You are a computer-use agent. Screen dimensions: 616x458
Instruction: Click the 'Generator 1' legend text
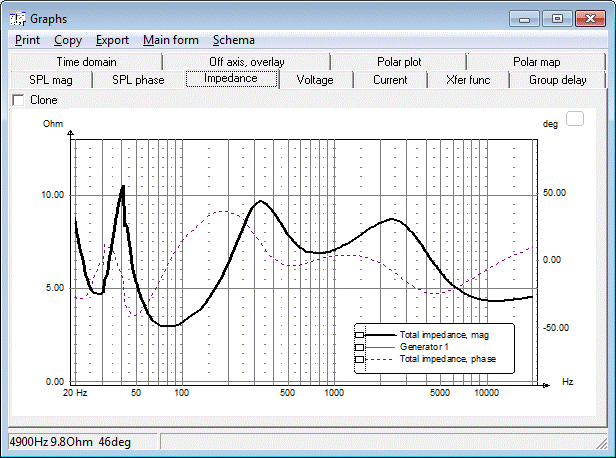424,347
